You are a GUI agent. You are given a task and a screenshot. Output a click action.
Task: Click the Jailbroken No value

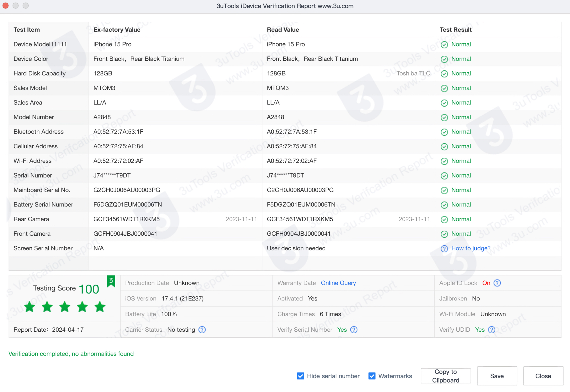point(476,299)
